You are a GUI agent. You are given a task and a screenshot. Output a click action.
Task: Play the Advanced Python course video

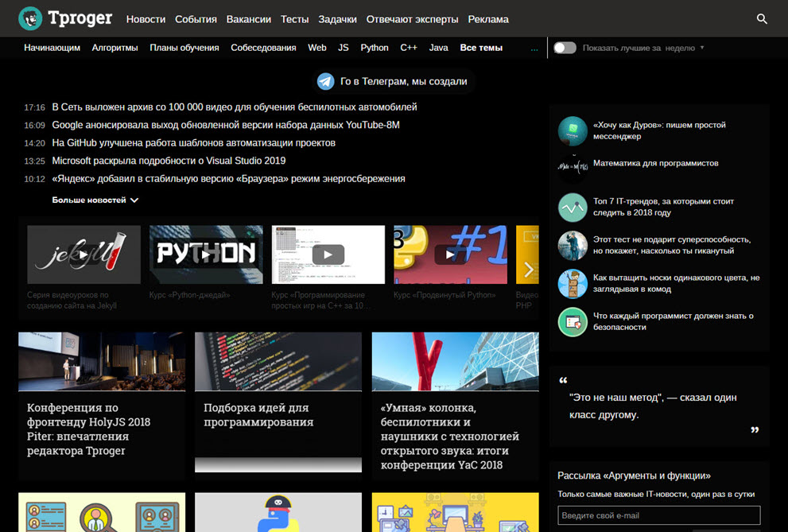click(450, 254)
